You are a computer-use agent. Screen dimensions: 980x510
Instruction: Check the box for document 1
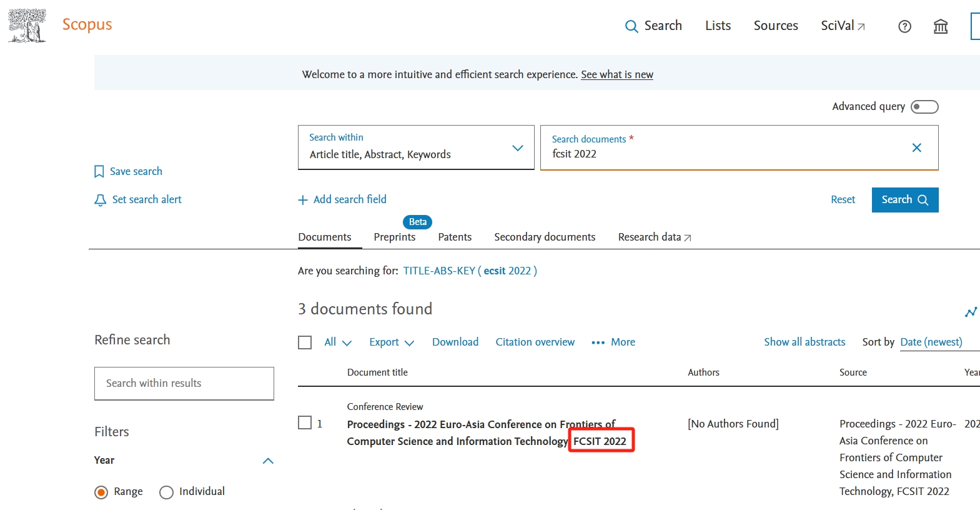(305, 423)
